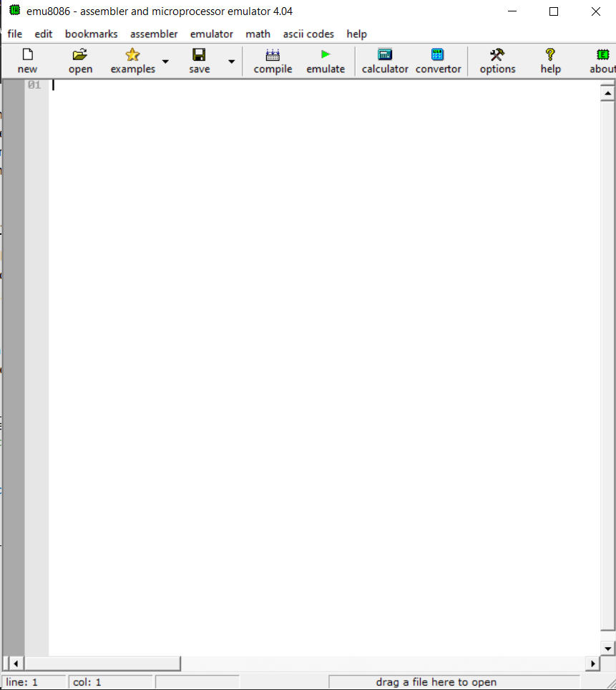This screenshot has width=616, height=690.
Task: Expand the save dropdown arrow
Action: [231, 62]
